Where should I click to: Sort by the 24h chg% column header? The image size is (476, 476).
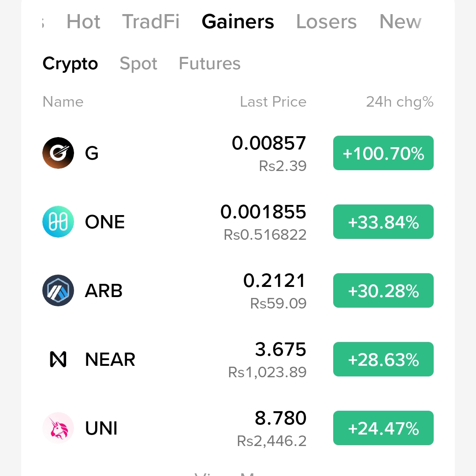tap(400, 102)
